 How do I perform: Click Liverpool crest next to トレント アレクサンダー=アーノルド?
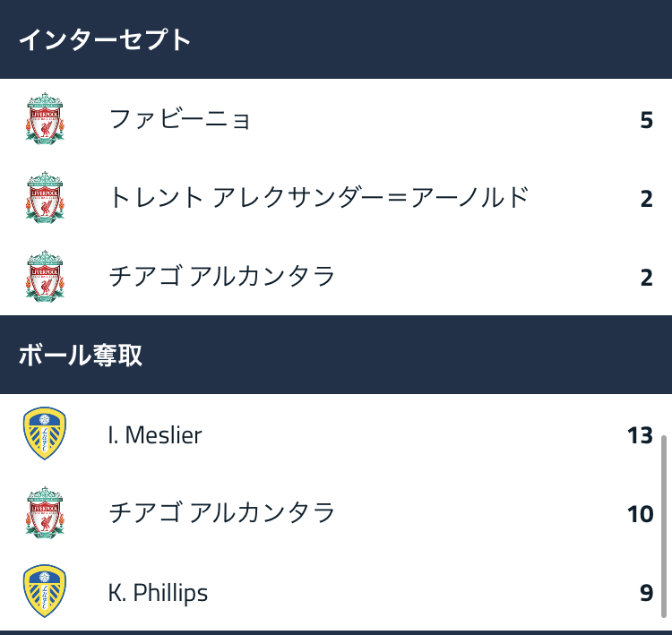point(44,198)
